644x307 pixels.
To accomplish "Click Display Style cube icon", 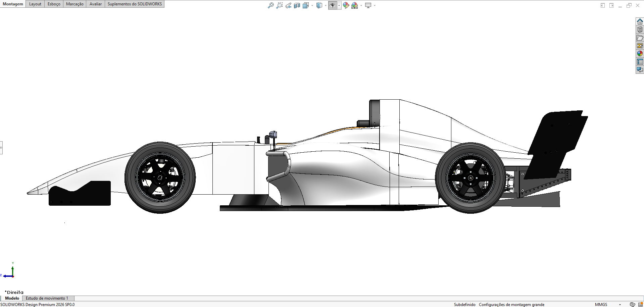I will point(319,5).
